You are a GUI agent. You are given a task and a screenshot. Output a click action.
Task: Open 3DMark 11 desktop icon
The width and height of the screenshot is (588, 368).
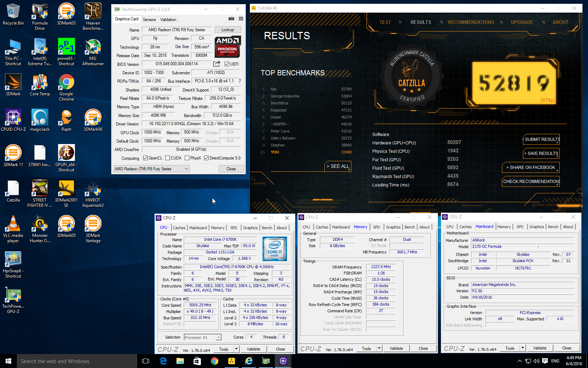click(x=13, y=156)
